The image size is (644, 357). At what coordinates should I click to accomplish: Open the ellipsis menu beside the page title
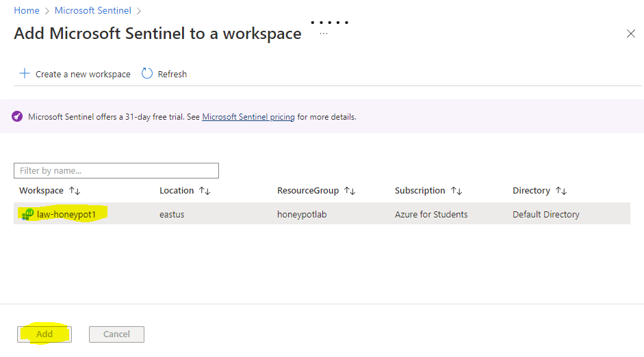click(324, 34)
